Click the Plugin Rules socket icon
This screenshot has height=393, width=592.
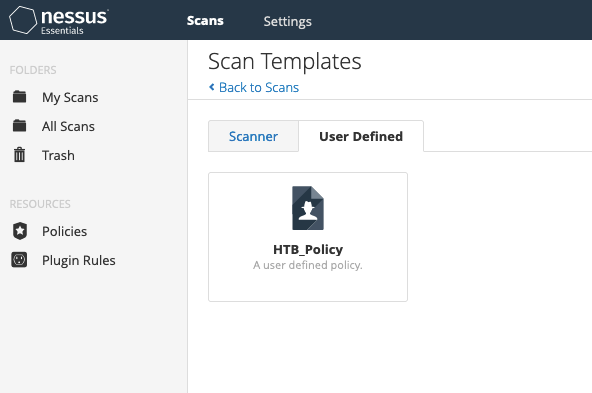click(19, 260)
